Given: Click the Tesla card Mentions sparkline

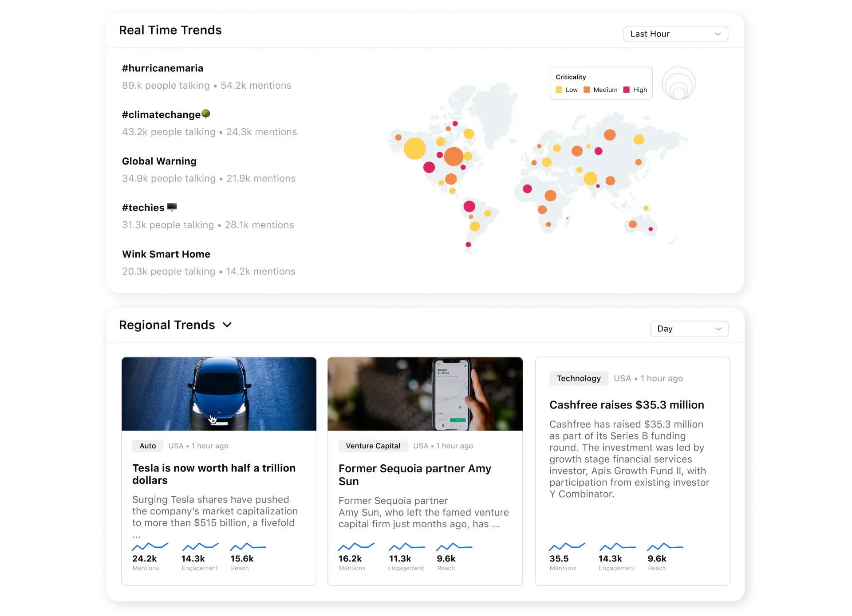Looking at the screenshot, I should pos(150,546).
